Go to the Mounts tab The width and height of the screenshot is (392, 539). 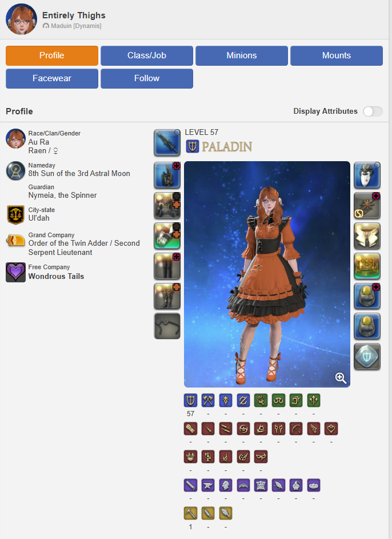[x=337, y=55]
